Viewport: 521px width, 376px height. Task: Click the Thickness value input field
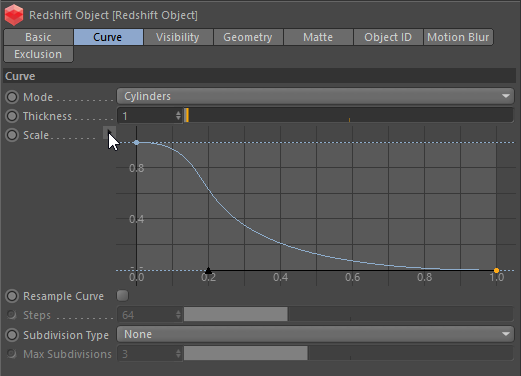(x=146, y=116)
